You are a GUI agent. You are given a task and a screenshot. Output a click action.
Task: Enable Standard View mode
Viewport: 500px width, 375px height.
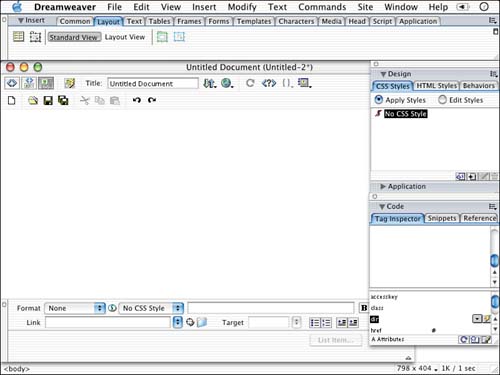click(74, 37)
